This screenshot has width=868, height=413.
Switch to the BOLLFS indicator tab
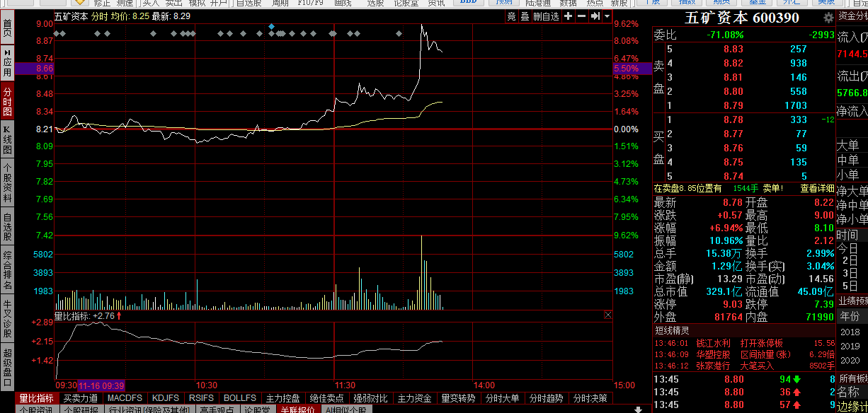point(240,399)
